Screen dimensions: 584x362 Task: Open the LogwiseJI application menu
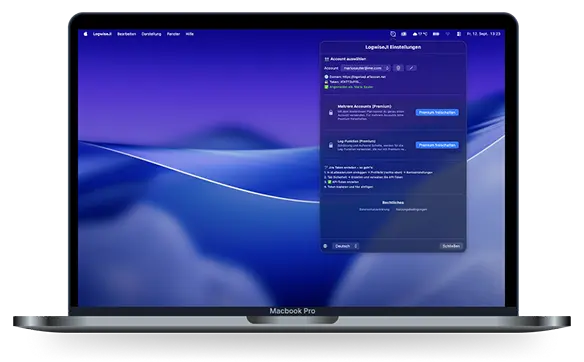(x=102, y=34)
